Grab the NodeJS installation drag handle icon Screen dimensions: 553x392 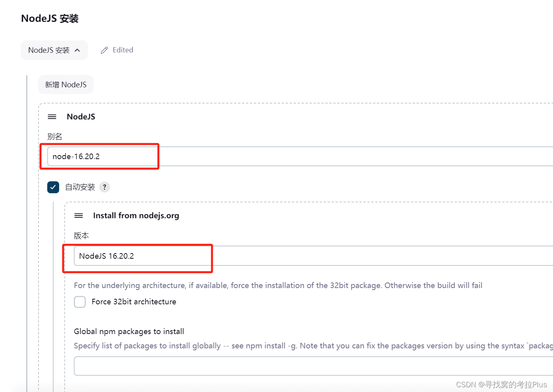click(x=52, y=117)
